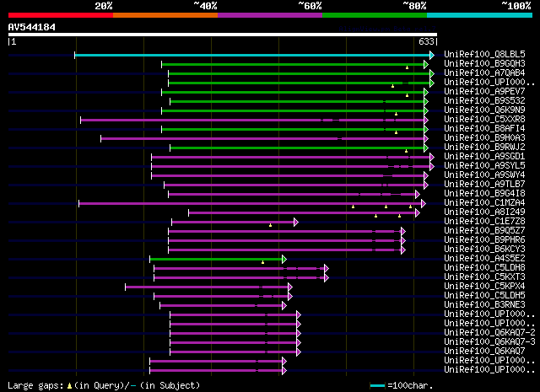Click the purple arrowhead on the B9G4I8 row
Viewport: 540px width, 392px height.
418,195
